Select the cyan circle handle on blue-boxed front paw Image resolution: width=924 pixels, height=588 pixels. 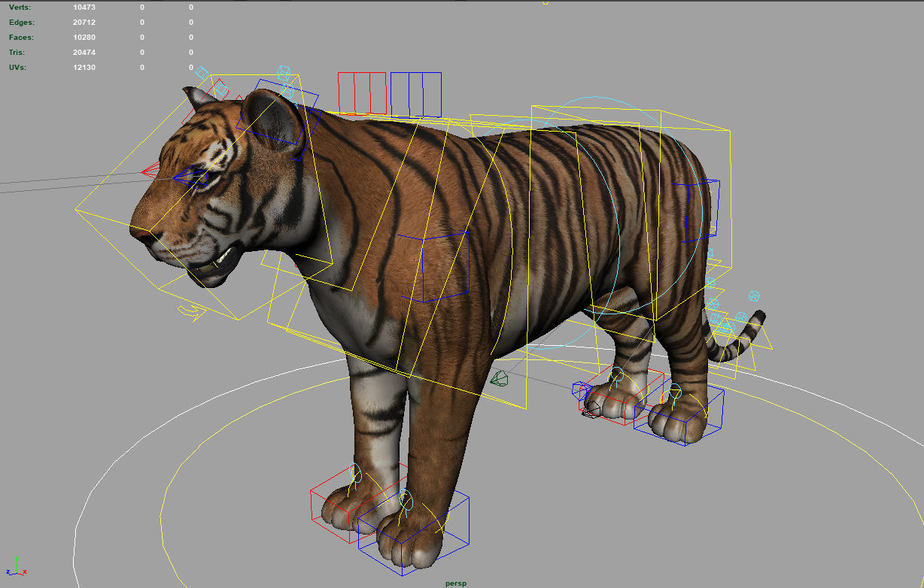[406, 499]
